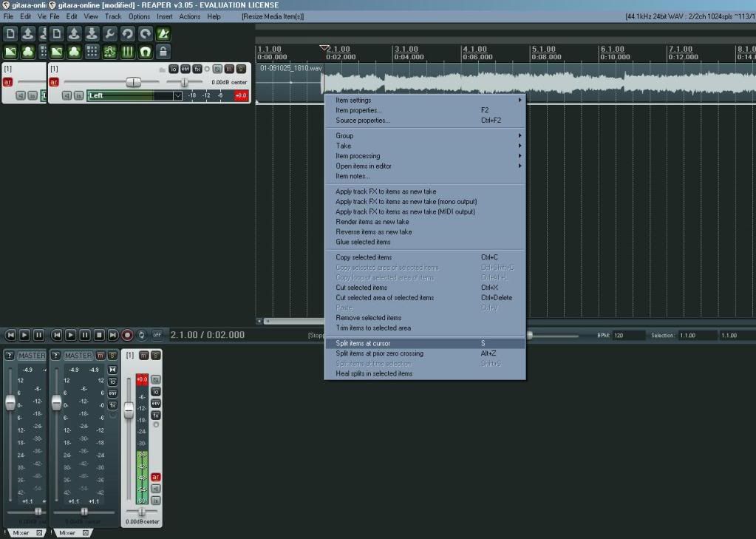Viewport: 756px width, 539px height.
Task: Toggle the locking padlock icon
Action: [x=163, y=51]
